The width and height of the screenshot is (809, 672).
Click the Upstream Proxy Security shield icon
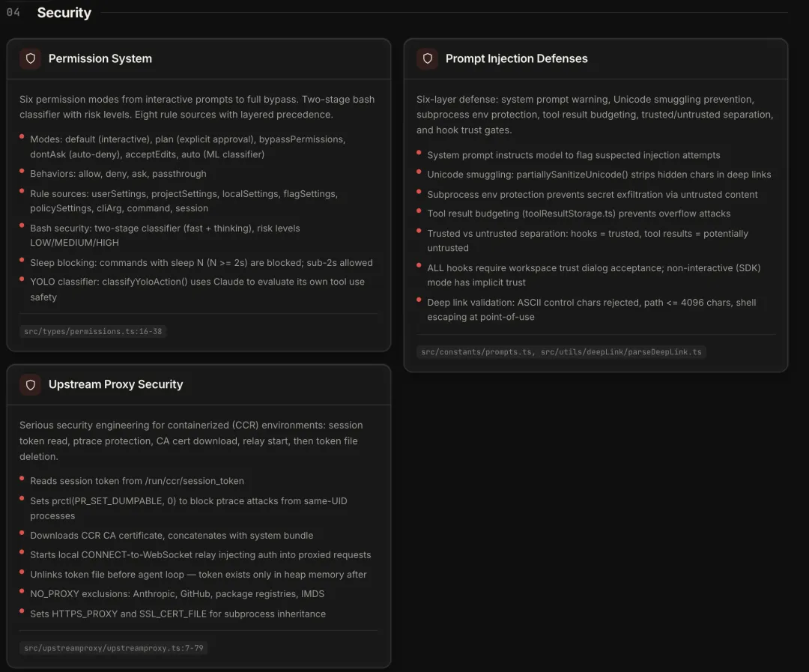(31, 384)
